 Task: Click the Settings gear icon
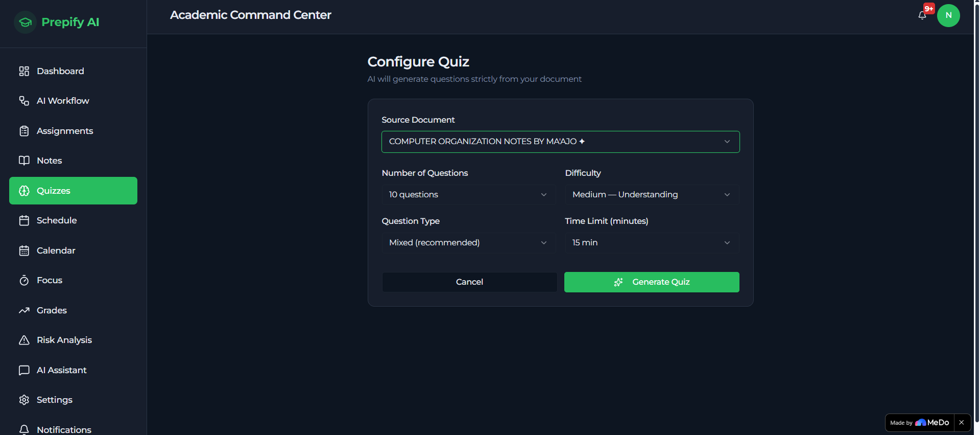(24, 400)
